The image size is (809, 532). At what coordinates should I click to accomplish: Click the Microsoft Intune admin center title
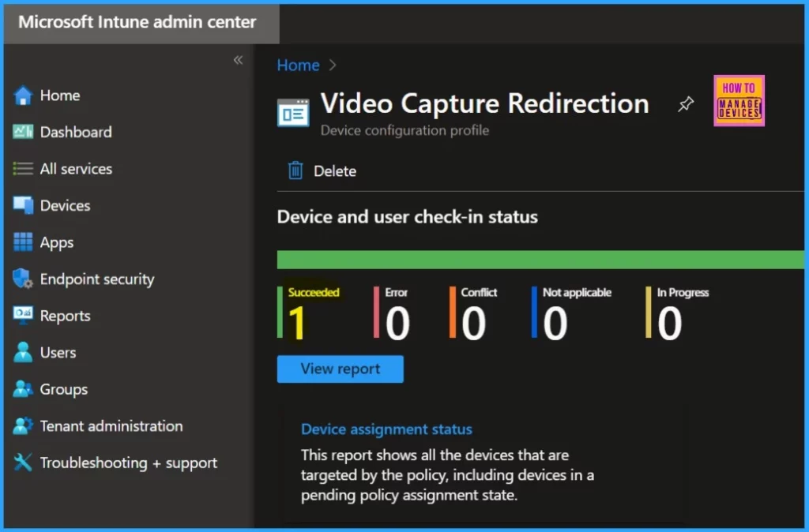137,21
